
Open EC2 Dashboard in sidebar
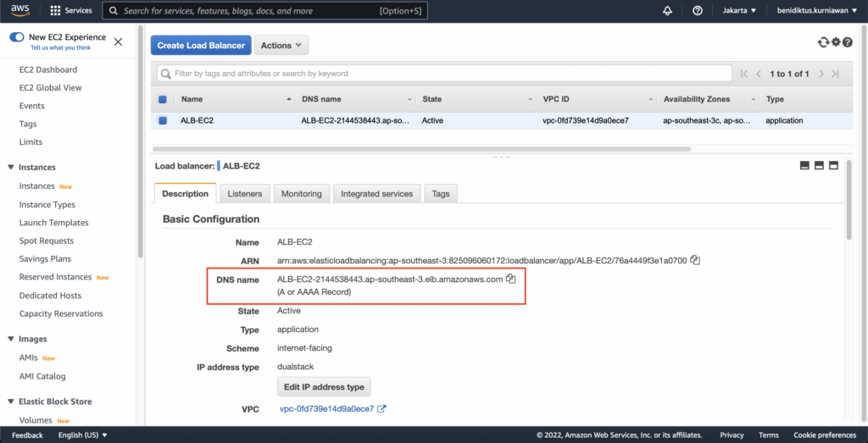(48, 69)
